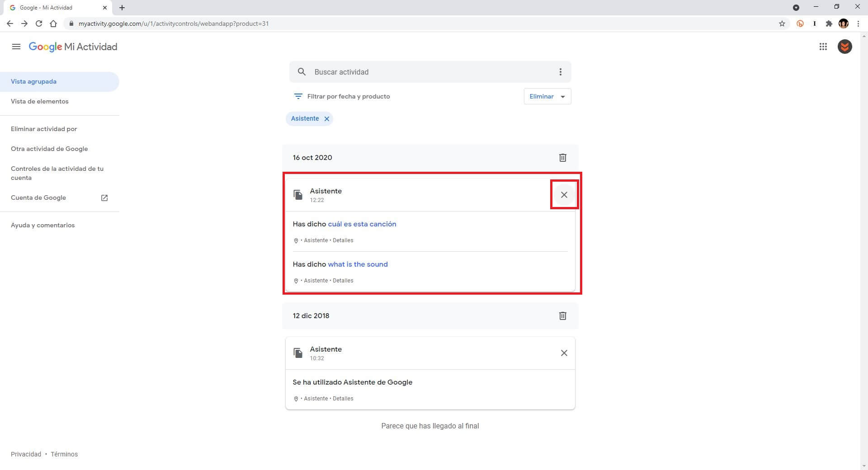View site info with the padlock icon

point(71,23)
